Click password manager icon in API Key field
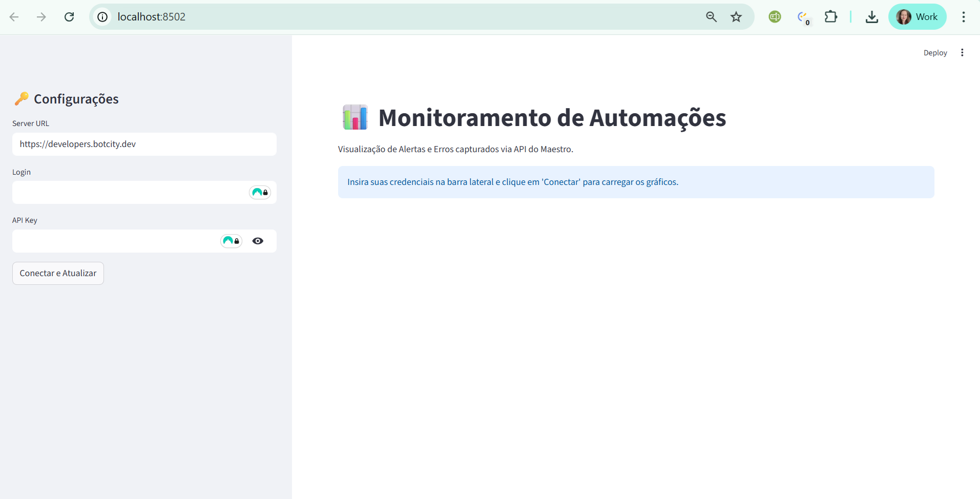The image size is (980, 499). [231, 241]
